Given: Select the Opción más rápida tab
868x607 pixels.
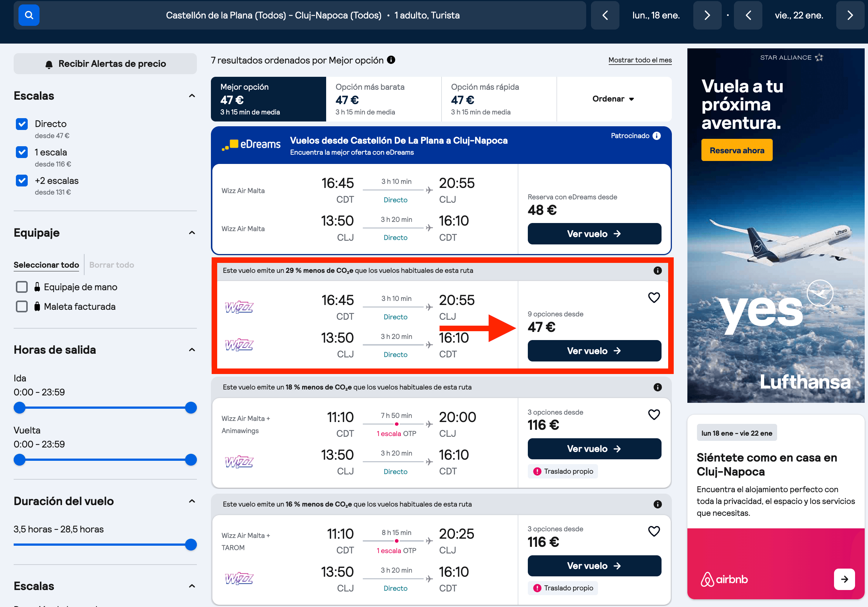Looking at the screenshot, I should tap(499, 99).
